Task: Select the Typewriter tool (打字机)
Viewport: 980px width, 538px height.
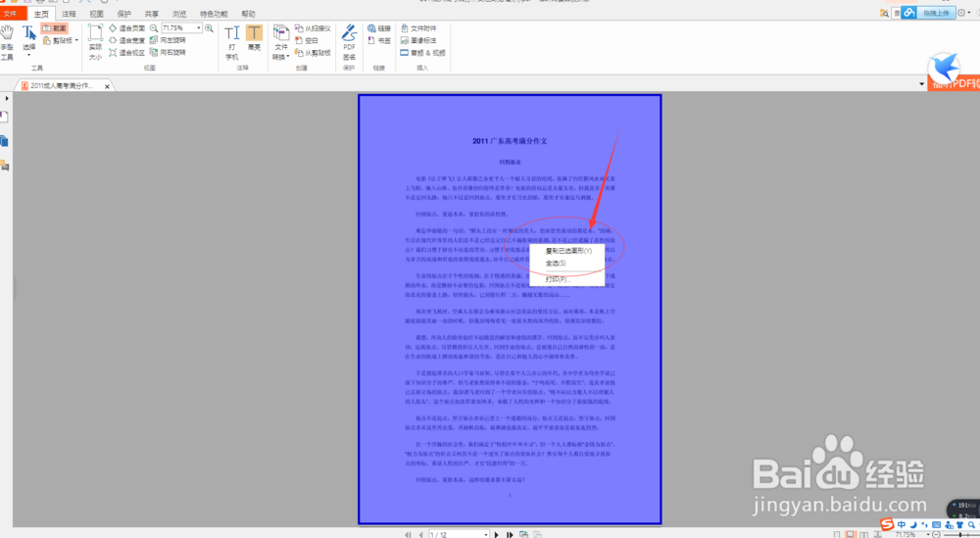Action: 232,43
